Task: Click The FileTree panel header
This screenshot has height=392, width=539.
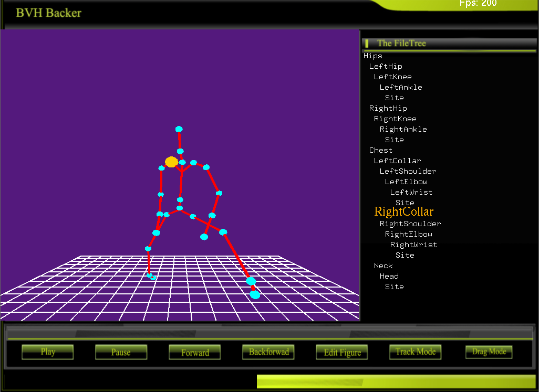Action: pos(401,44)
